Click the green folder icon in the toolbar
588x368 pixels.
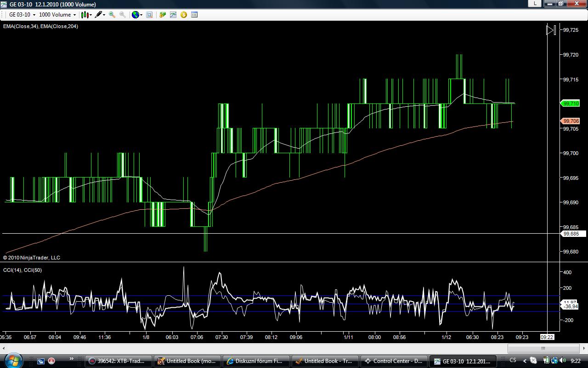(163, 15)
